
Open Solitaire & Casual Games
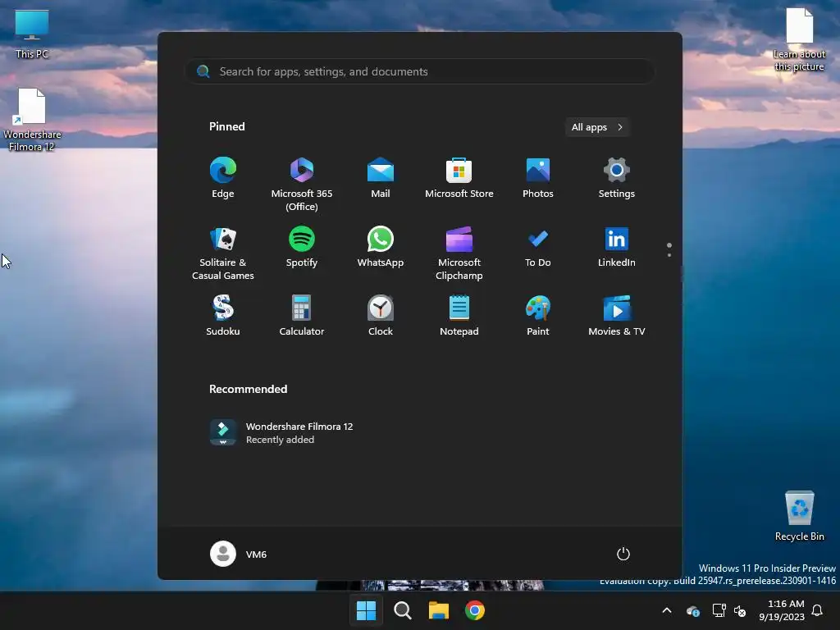click(223, 253)
